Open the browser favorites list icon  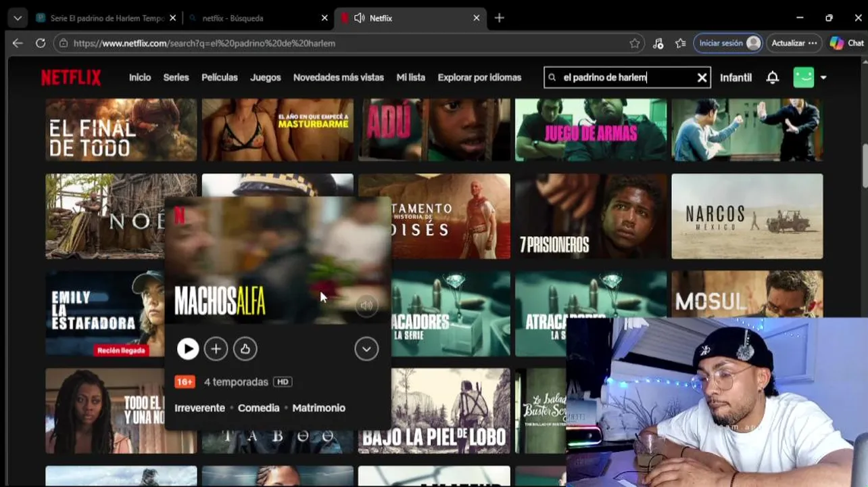tap(681, 43)
